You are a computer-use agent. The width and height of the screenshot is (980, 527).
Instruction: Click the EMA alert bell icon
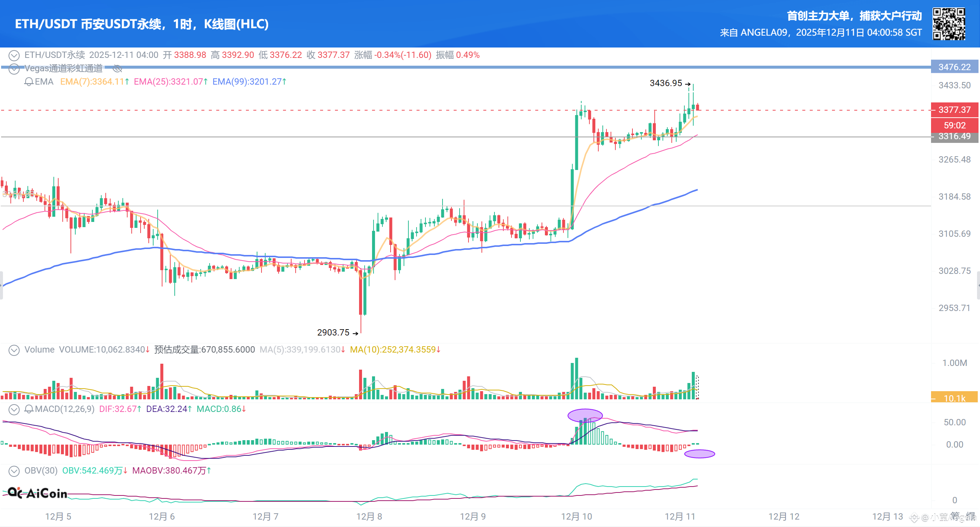coord(29,82)
